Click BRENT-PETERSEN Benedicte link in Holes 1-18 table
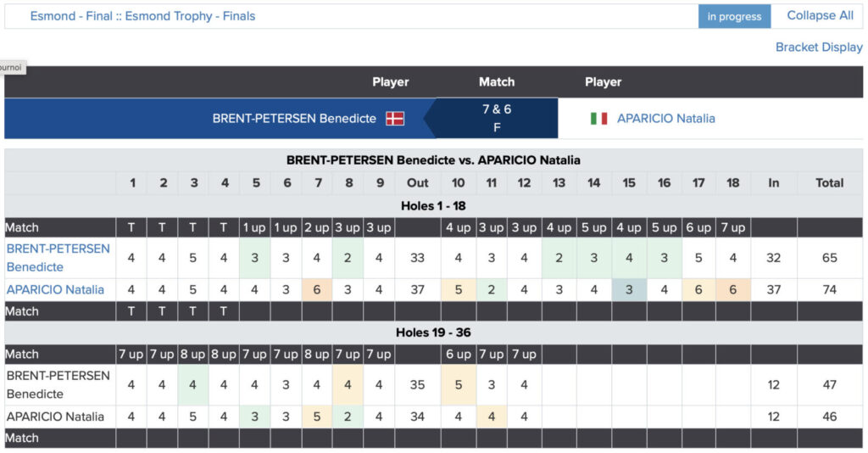 58,258
